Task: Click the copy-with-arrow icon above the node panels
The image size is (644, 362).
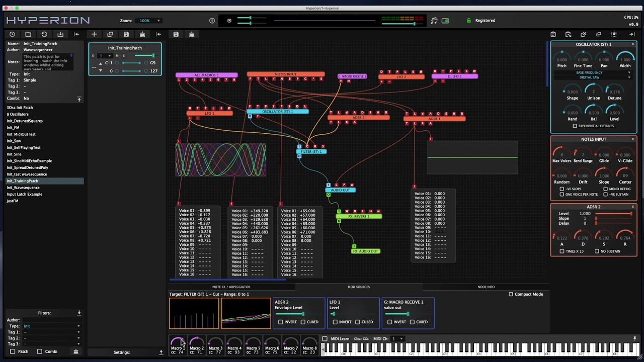Action: pos(568,34)
